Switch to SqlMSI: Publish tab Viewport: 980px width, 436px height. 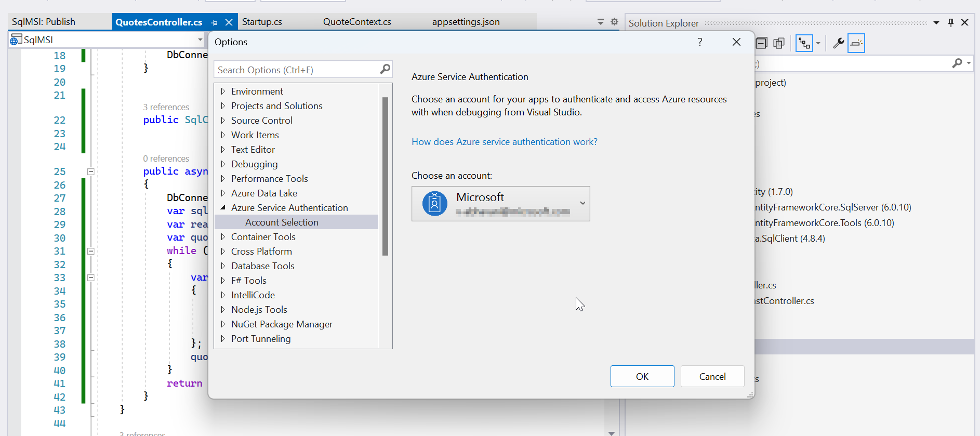pos(44,22)
